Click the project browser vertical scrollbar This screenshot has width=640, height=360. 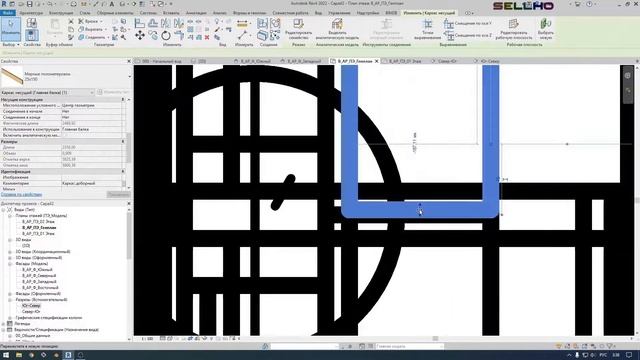(x=129, y=236)
